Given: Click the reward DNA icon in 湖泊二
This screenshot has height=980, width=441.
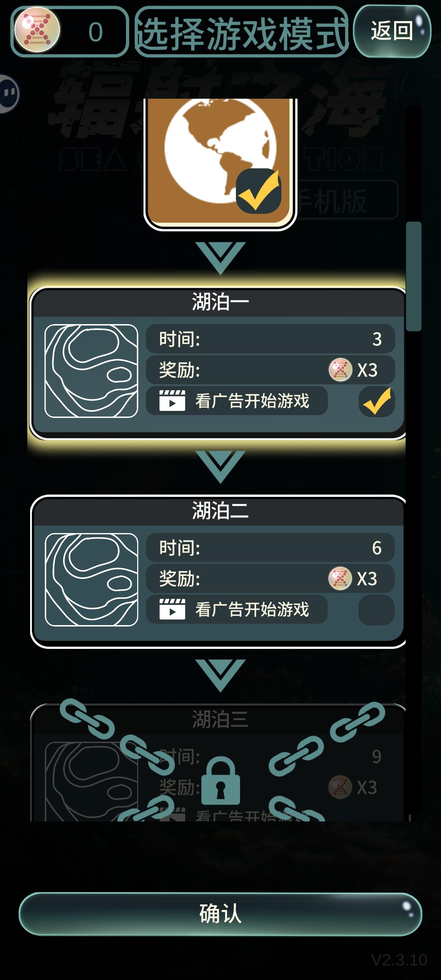Looking at the screenshot, I should pyautogui.click(x=340, y=579).
